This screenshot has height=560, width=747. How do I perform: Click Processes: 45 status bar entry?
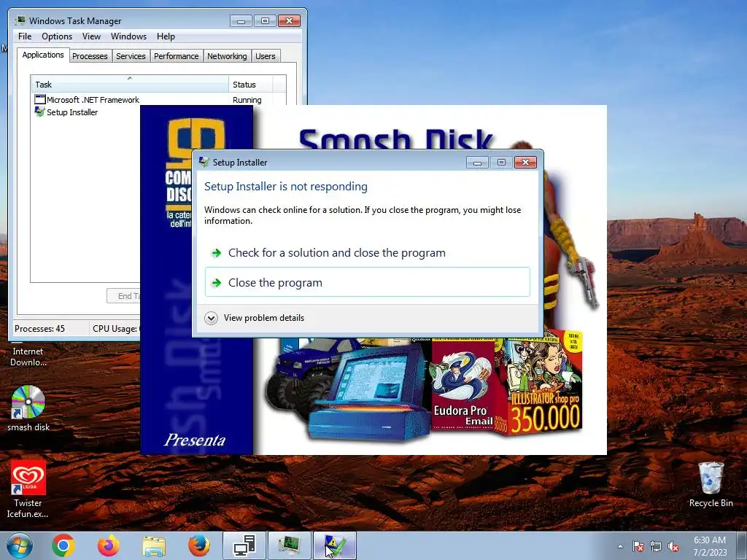(x=40, y=329)
